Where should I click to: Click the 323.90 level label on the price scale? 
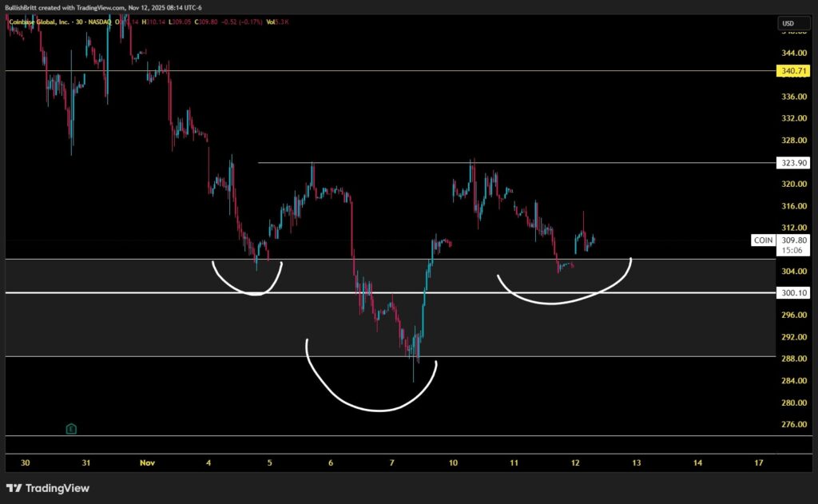pos(794,163)
